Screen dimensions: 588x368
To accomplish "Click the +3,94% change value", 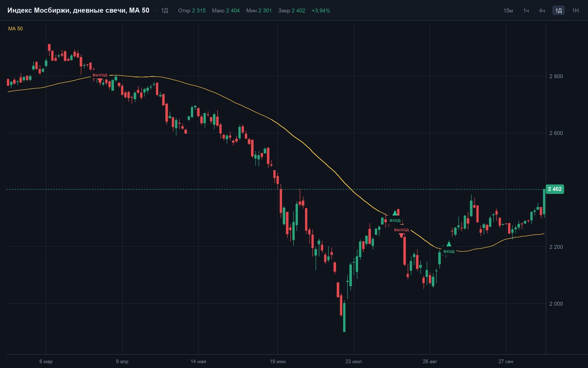I will tap(320, 11).
